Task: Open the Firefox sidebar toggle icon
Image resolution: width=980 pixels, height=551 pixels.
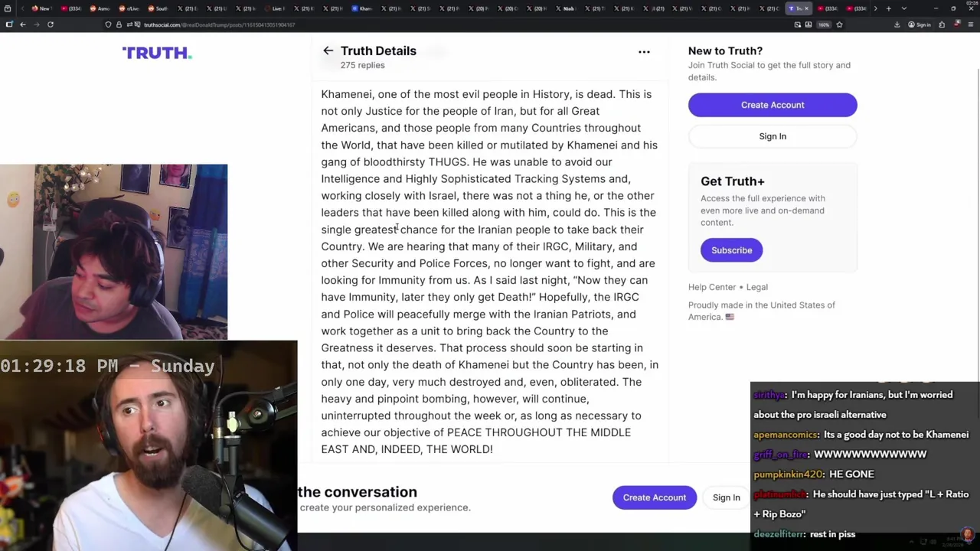Action: click(9, 24)
